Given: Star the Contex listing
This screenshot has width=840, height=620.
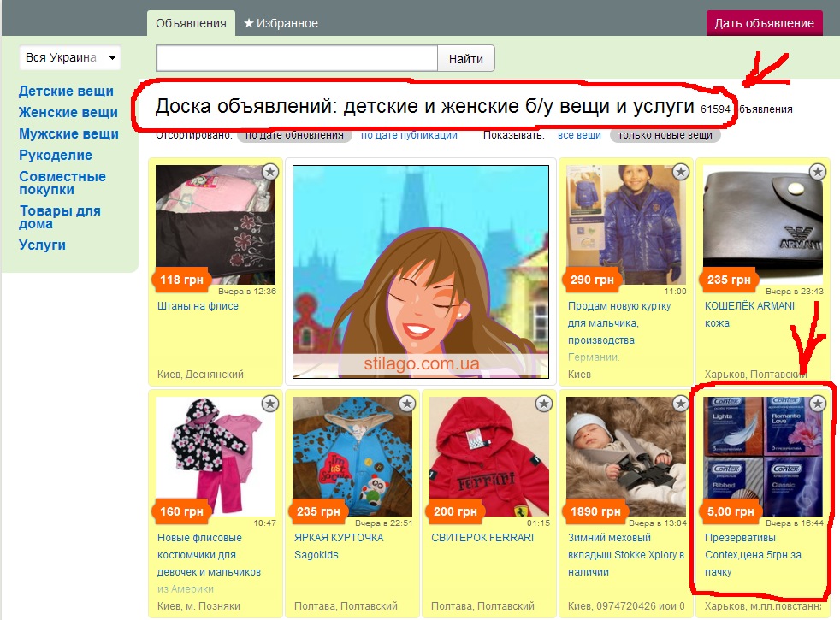Looking at the screenshot, I should pos(818,403).
